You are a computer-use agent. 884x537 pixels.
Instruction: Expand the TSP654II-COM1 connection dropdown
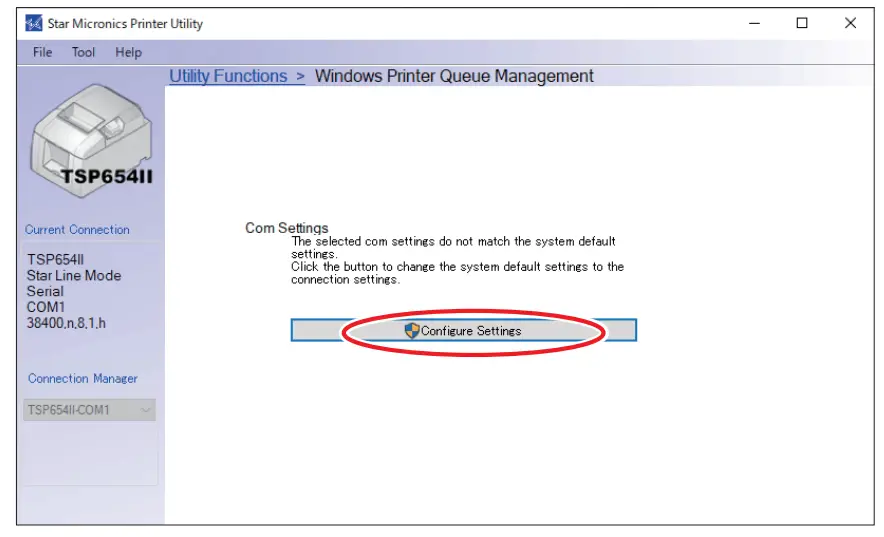pyautogui.click(x=89, y=410)
